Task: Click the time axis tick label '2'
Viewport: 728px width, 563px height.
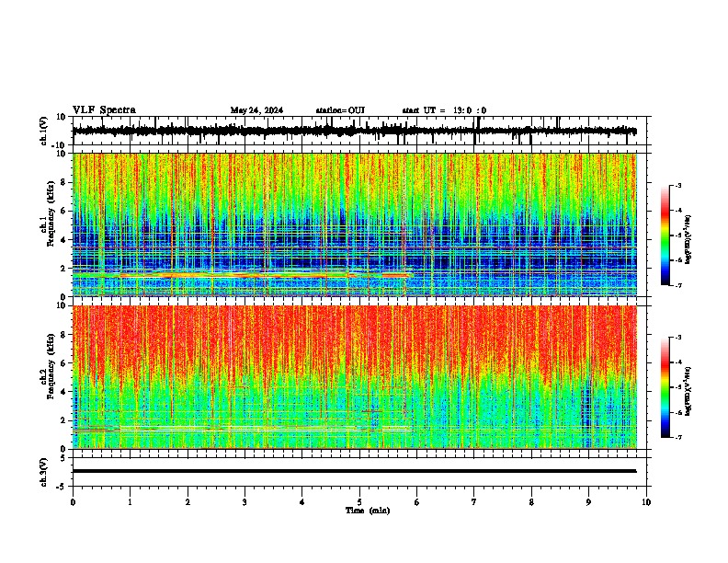Action: pos(188,502)
